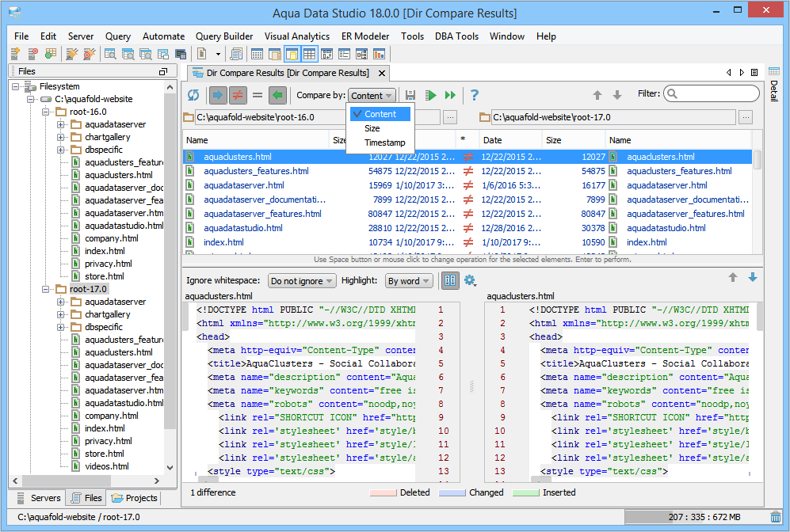
Task: Select aquadatastudio.html row in compare results
Action: pos(467,228)
